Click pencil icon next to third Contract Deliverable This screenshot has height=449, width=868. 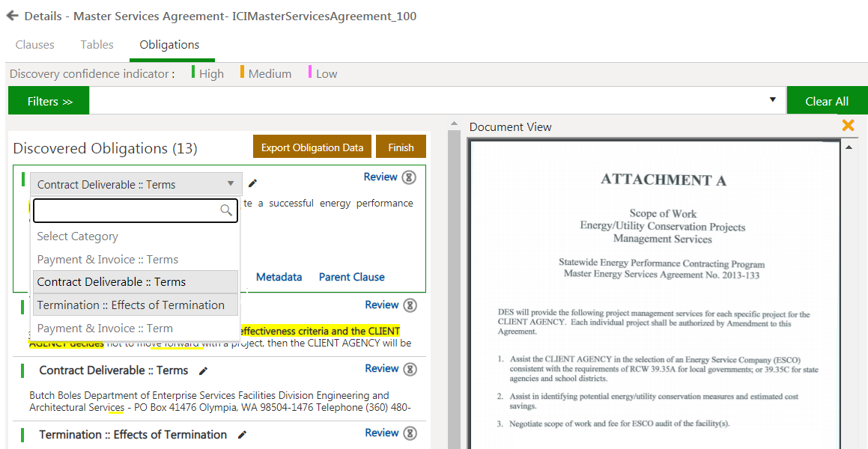[203, 370]
